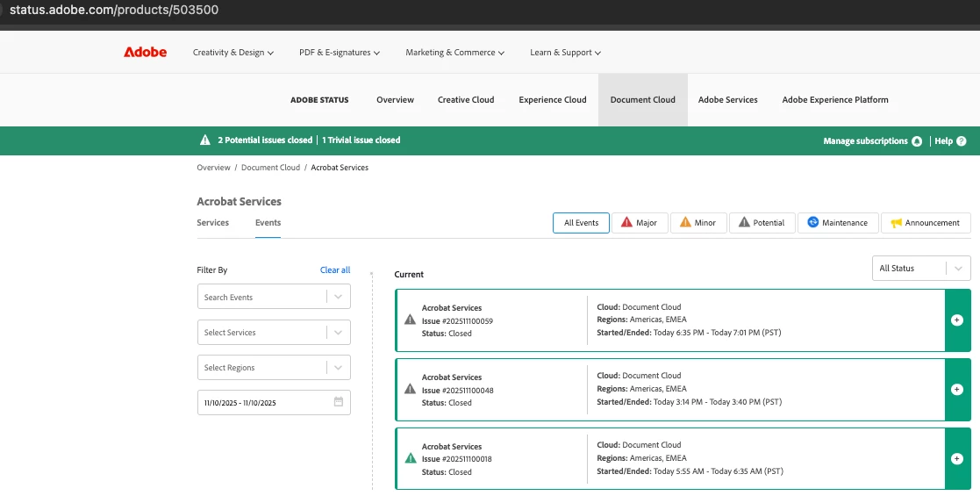Click ADOBE STATUS heading link
The image size is (980, 503).
pyautogui.click(x=319, y=99)
